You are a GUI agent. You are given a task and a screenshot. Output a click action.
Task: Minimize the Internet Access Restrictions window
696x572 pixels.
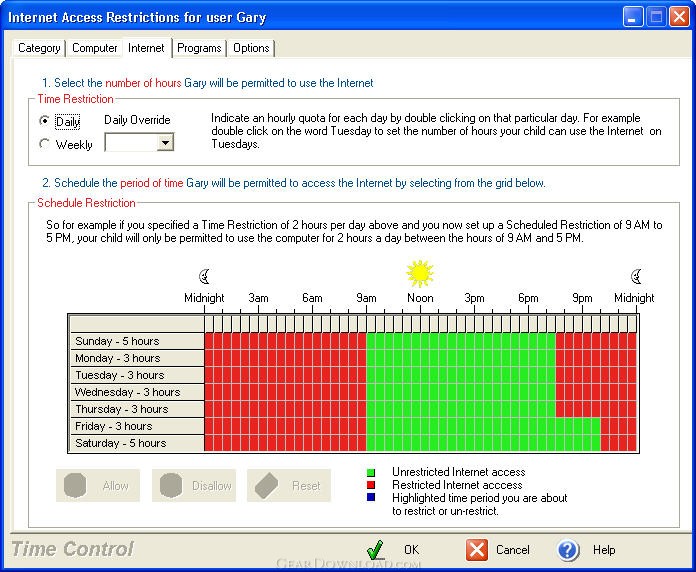tap(633, 17)
